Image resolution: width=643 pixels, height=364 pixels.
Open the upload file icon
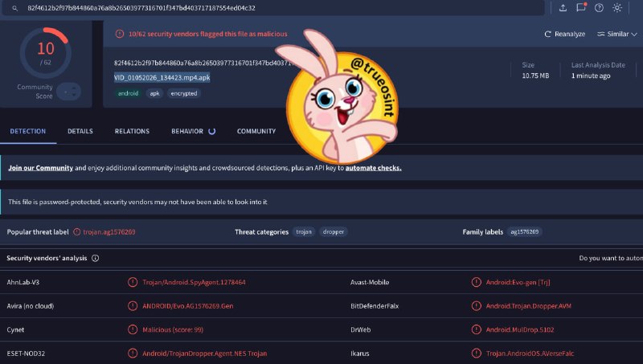tap(563, 8)
